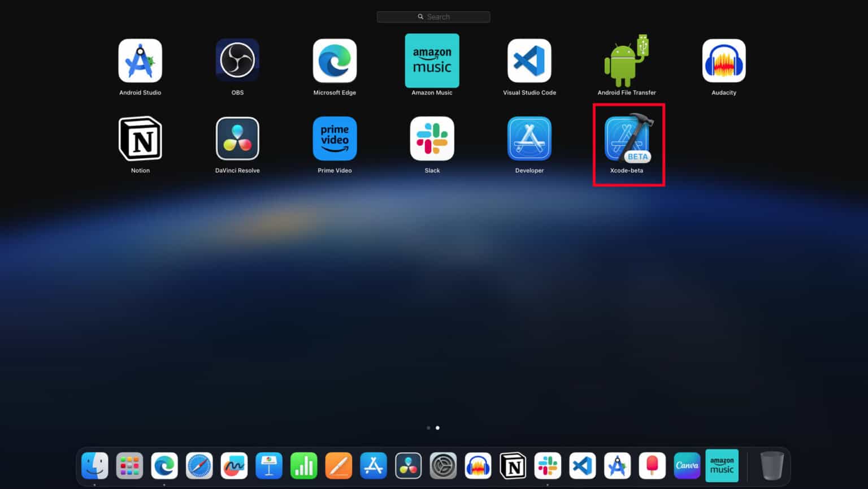Screen dimensions: 868x489
Task: Open System Settings from the Dock
Action: coord(444,465)
